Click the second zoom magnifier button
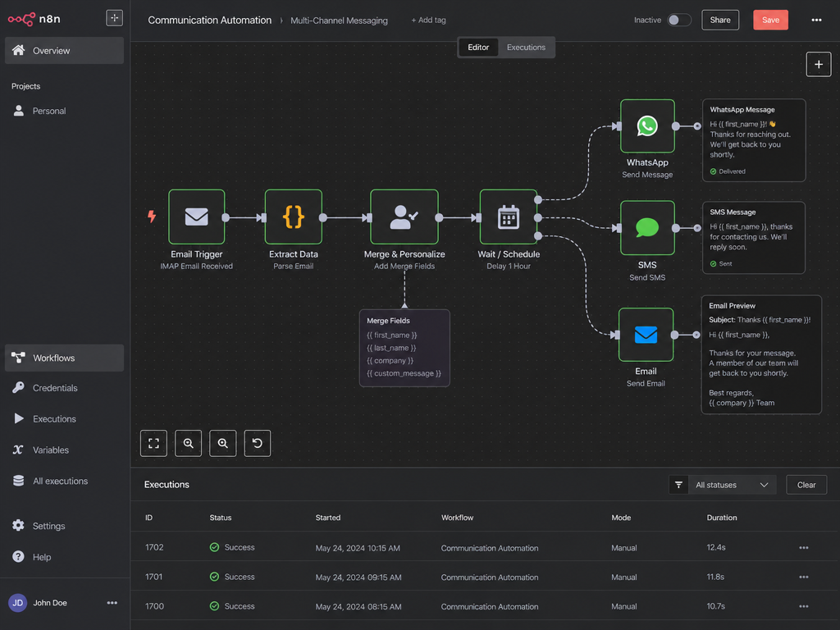Screen dimensions: 840x630 223,443
